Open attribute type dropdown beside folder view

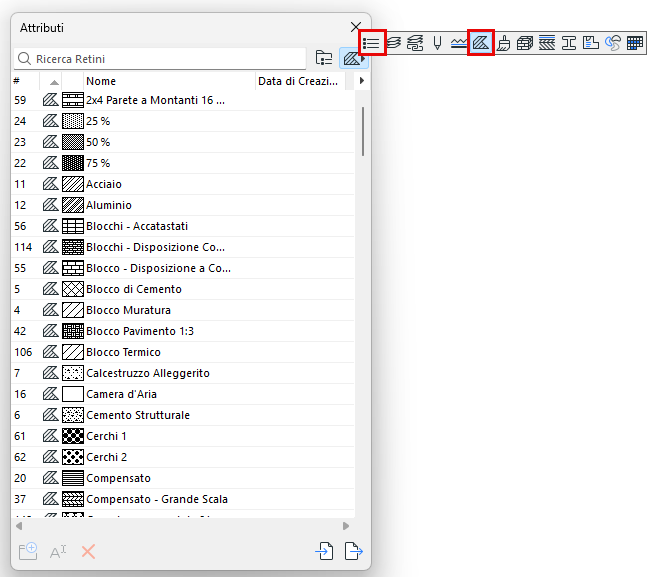click(353, 58)
